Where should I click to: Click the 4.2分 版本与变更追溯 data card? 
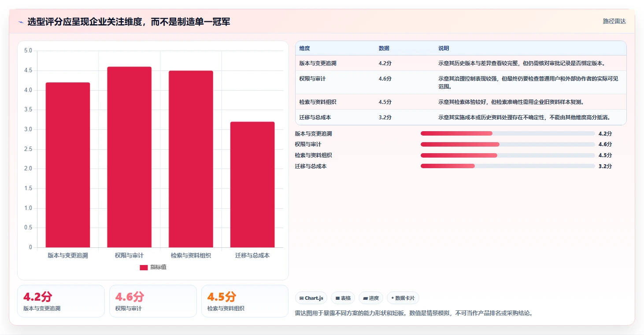[61, 301]
